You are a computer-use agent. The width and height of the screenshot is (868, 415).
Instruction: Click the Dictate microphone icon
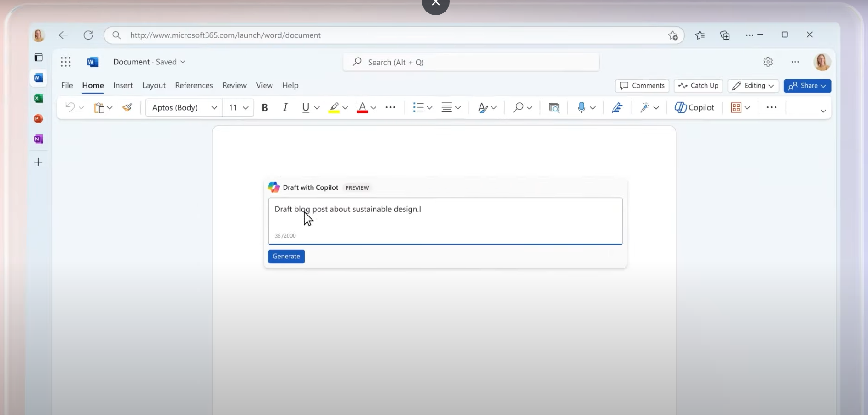point(581,107)
